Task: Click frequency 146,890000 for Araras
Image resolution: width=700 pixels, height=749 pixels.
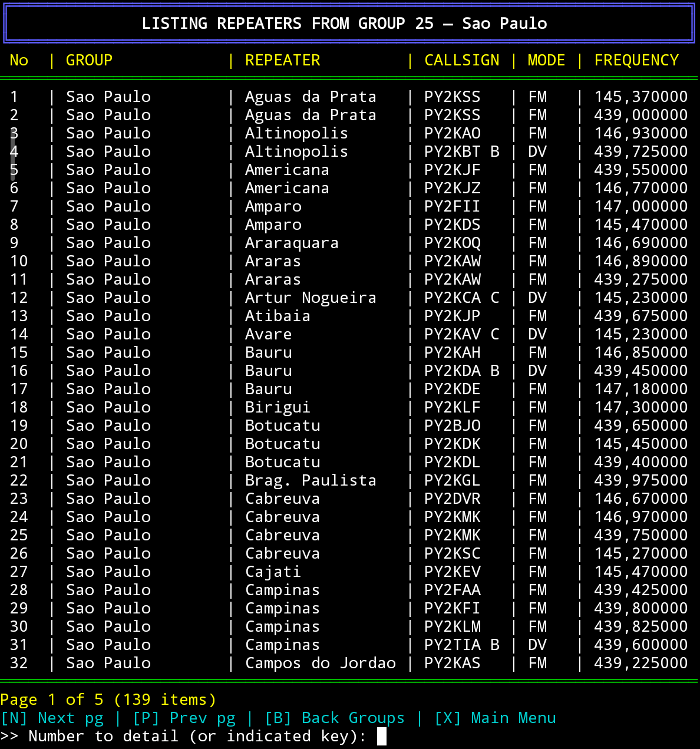Action: 641,261
